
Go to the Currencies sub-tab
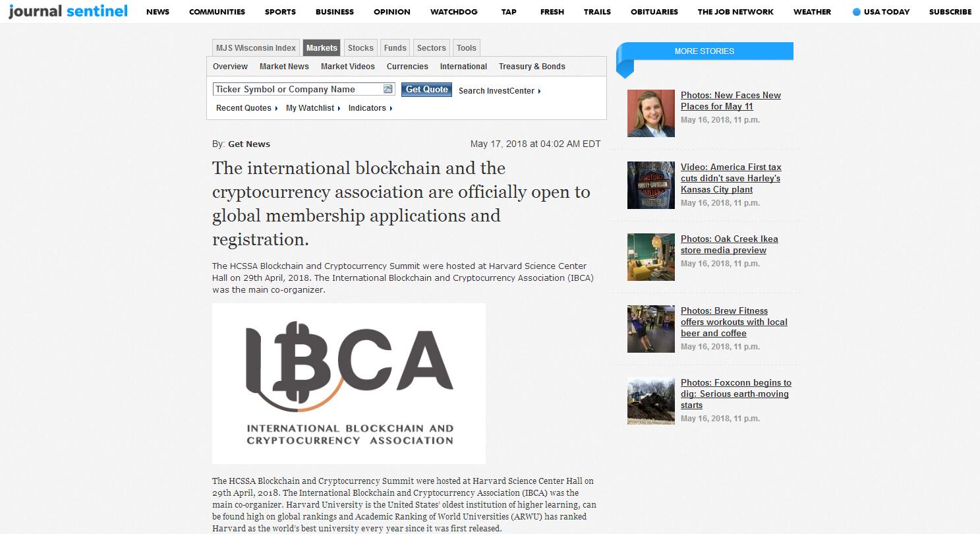click(x=407, y=67)
